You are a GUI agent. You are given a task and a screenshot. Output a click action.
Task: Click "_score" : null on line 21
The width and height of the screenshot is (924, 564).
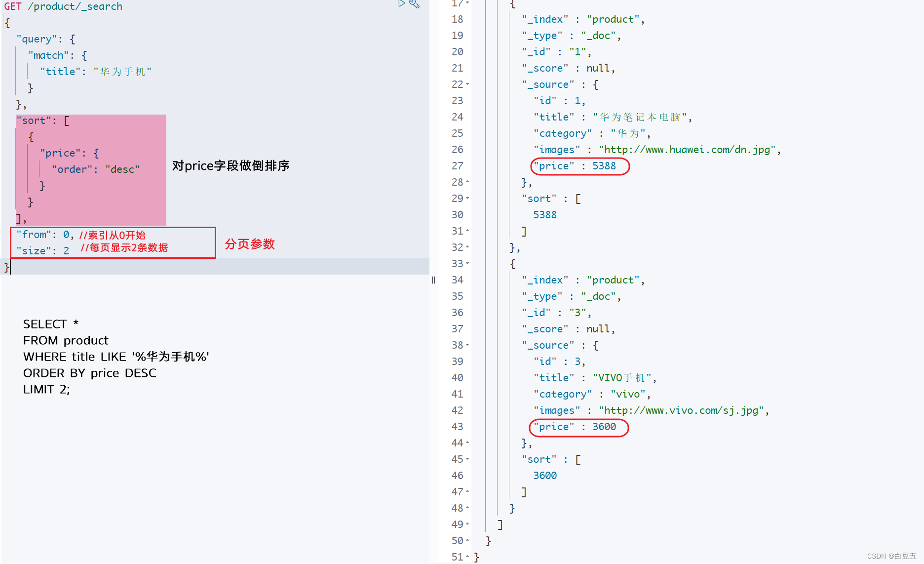pyautogui.click(x=568, y=68)
